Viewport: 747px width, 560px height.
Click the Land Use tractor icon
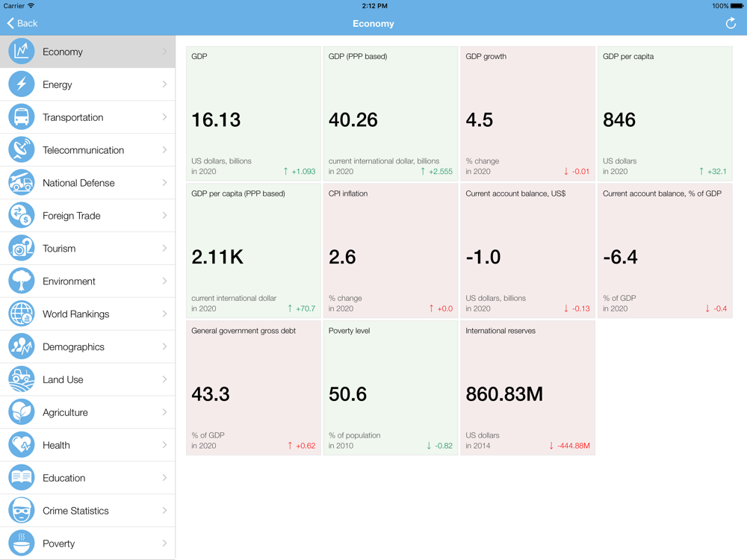click(22, 379)
